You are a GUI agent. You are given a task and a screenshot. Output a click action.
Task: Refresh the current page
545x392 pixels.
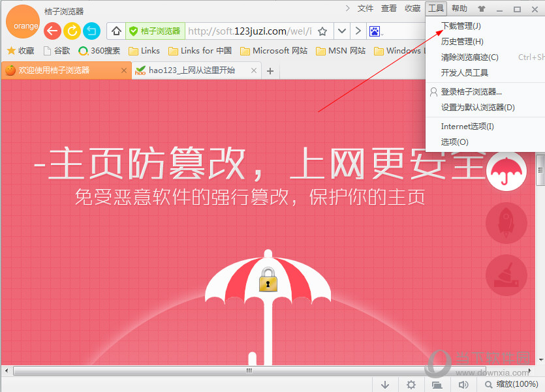(72, 31)
